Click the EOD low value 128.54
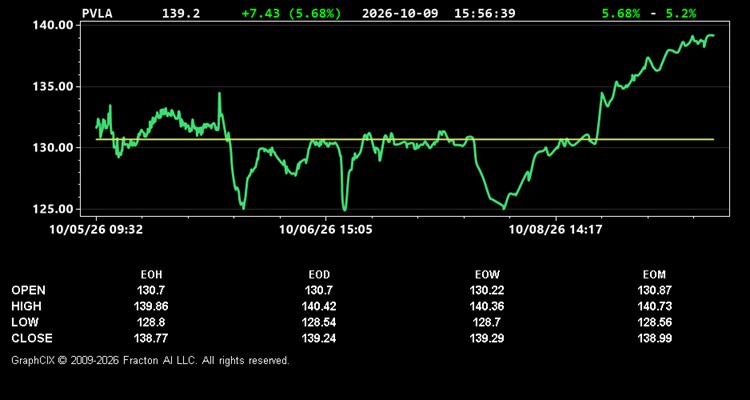Viewport: 750px width, 400px height. [x=319, y=322]
